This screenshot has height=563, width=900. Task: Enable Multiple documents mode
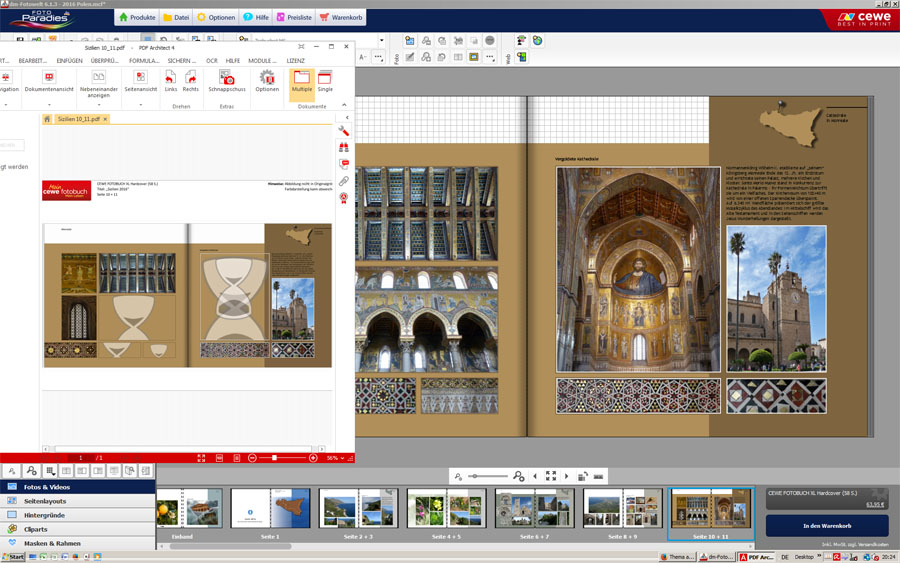(301, 78)
